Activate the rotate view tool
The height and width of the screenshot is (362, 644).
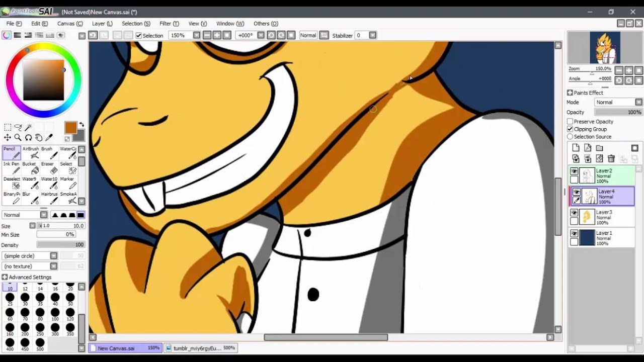28,138
